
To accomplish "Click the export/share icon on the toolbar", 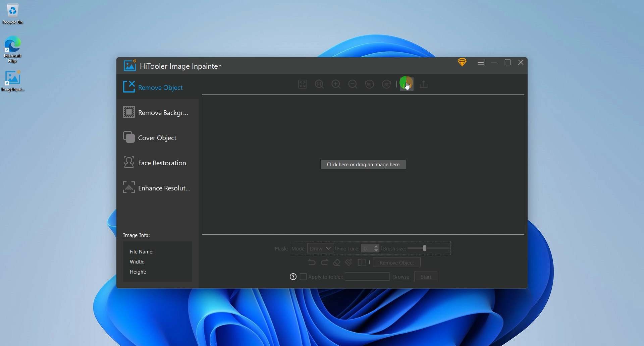I will [x=423, y=84].
